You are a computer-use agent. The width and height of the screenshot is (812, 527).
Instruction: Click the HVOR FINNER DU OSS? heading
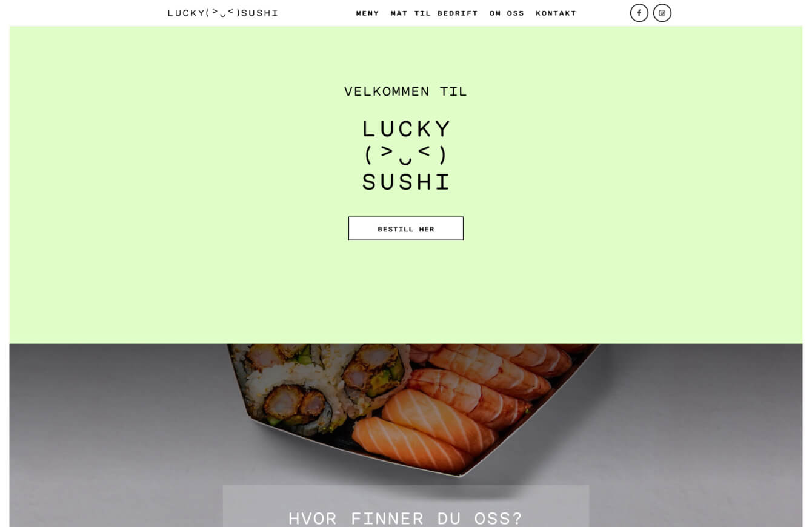tap(405, 518)
